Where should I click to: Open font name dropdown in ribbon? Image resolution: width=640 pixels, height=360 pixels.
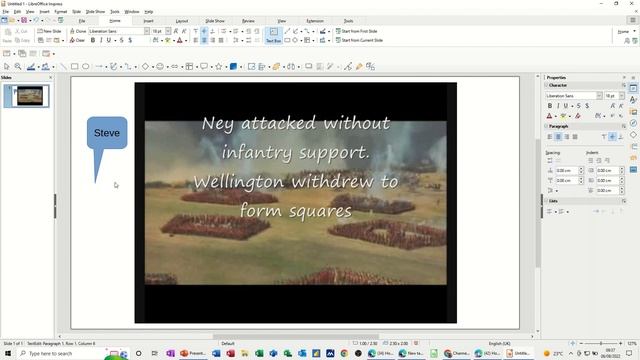coord(147,31)
